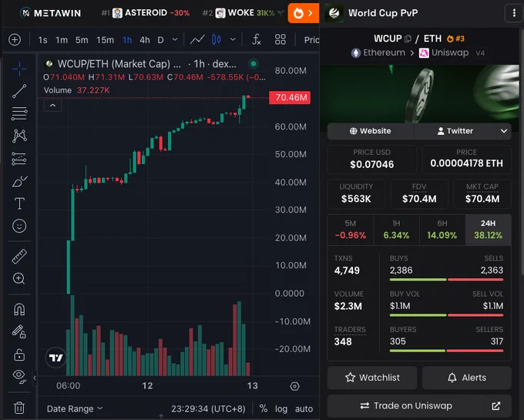524x420 pixels.
Task: Select the pattern drawing tool
Action: (x=19, y=136)
